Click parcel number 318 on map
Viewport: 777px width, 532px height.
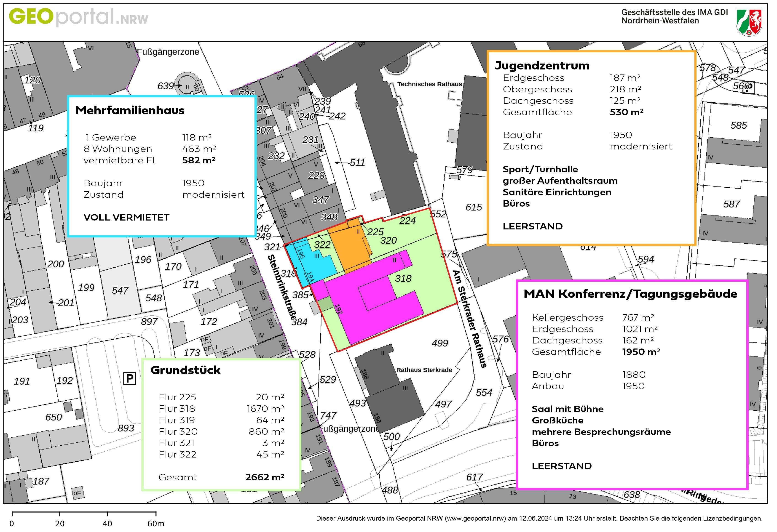click(403, 278)
